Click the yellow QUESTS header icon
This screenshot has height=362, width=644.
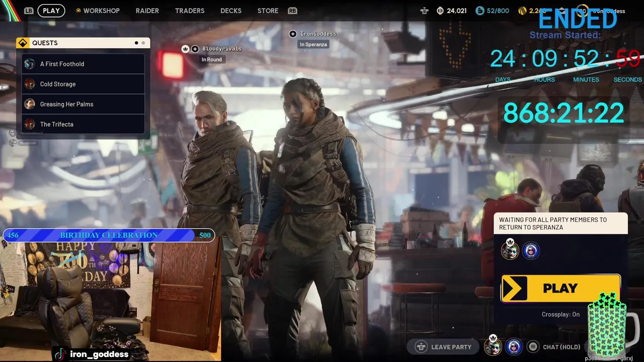pos(23,43)
